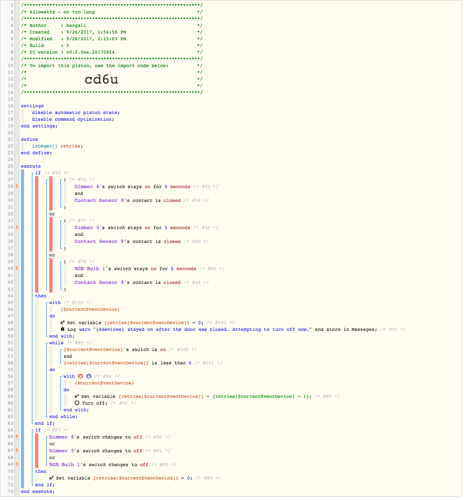
Task: Click the 'if' statement on line 26
Action: click(x=38, y=173)
